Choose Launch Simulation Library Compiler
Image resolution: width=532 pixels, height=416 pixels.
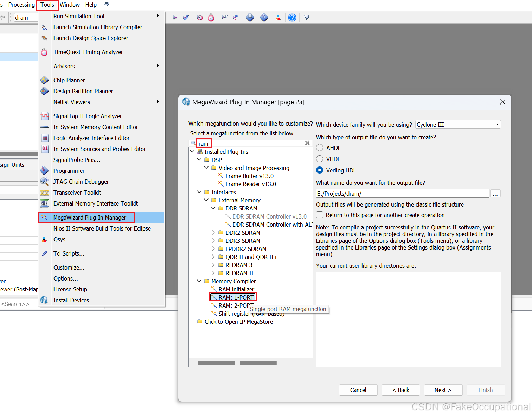pyautogui.click(x=101, y=27)
